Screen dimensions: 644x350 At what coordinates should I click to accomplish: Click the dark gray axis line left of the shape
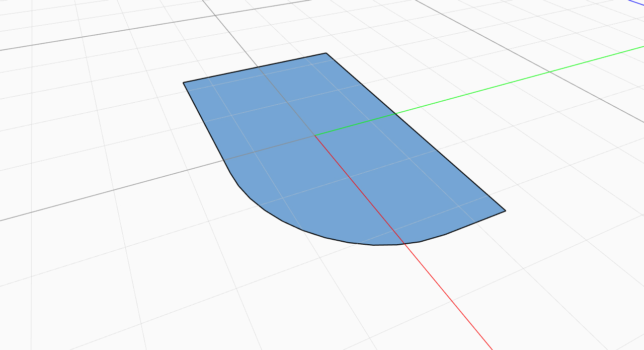click(x=101, y=193)
